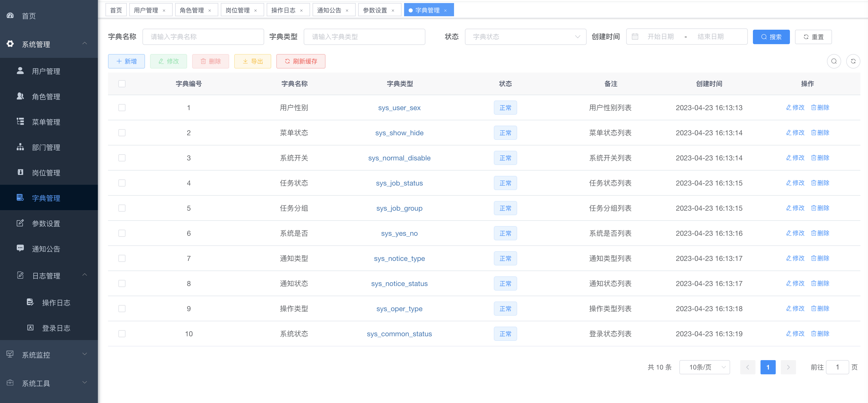Refresh table with round refresh icon
Viewport: 868px width, 403px height.
coord(853,61)
